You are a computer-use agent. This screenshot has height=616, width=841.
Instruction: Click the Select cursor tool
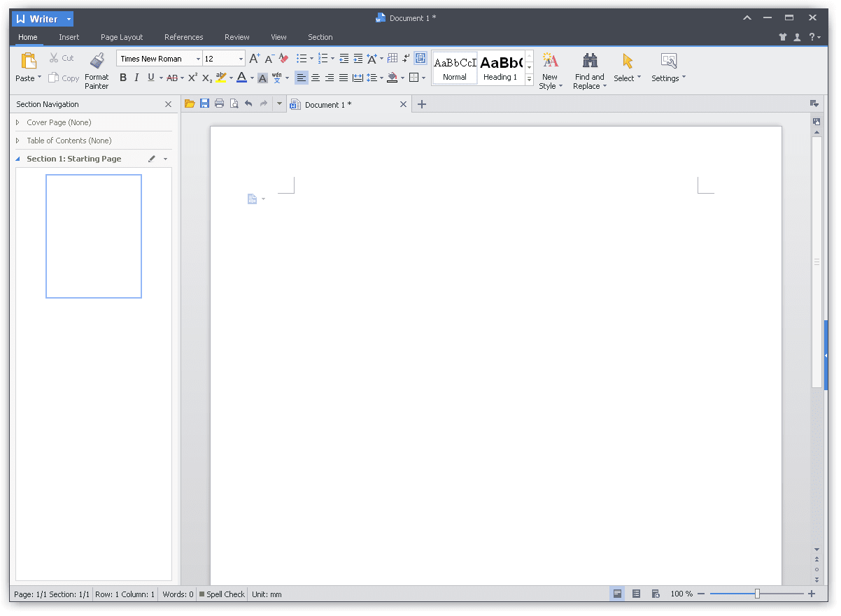(627, 61)
